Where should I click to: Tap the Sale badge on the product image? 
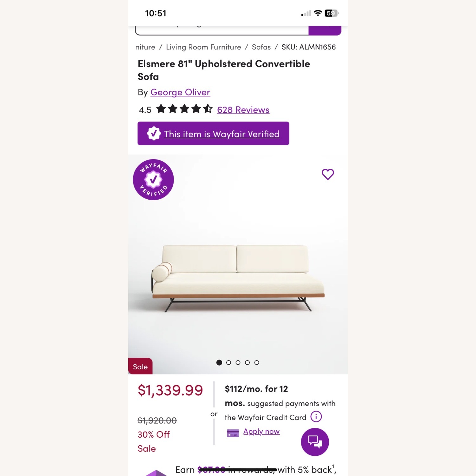click(x=140, y=366)
